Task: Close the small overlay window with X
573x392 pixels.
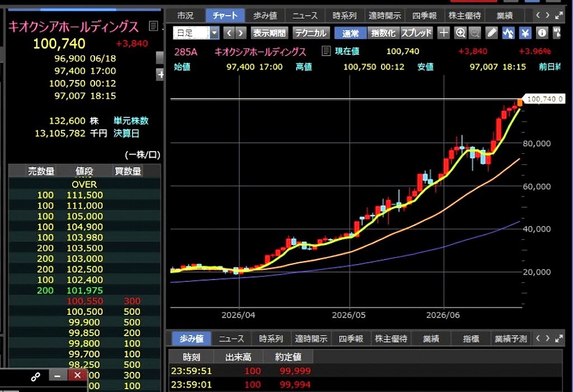Action: click(77, 376)
